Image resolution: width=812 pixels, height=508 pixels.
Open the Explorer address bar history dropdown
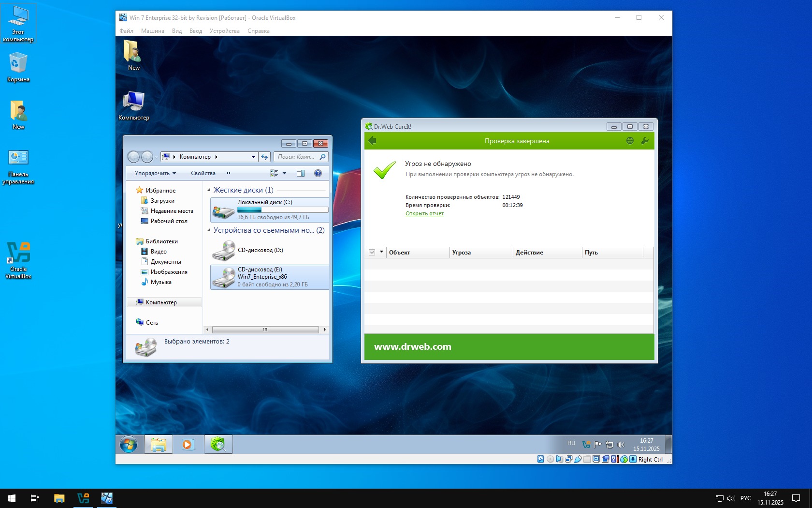tap(253, 157)
